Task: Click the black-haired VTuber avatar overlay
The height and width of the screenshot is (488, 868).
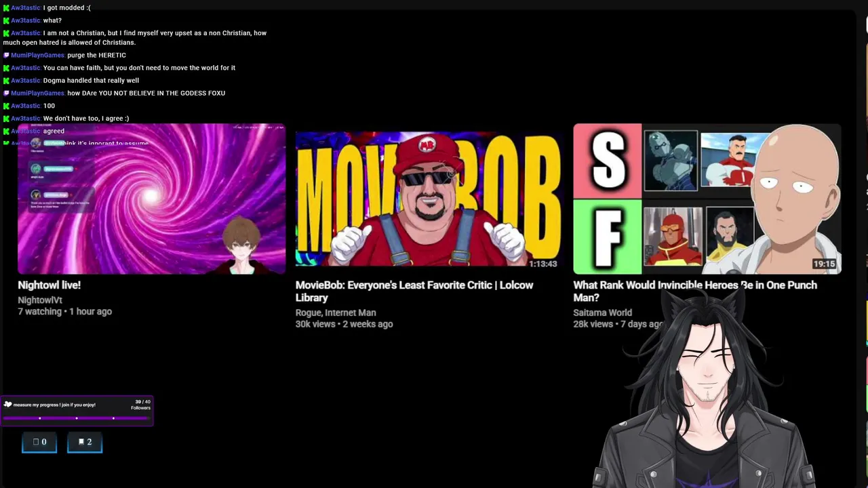Action: [x=705, y=386]
